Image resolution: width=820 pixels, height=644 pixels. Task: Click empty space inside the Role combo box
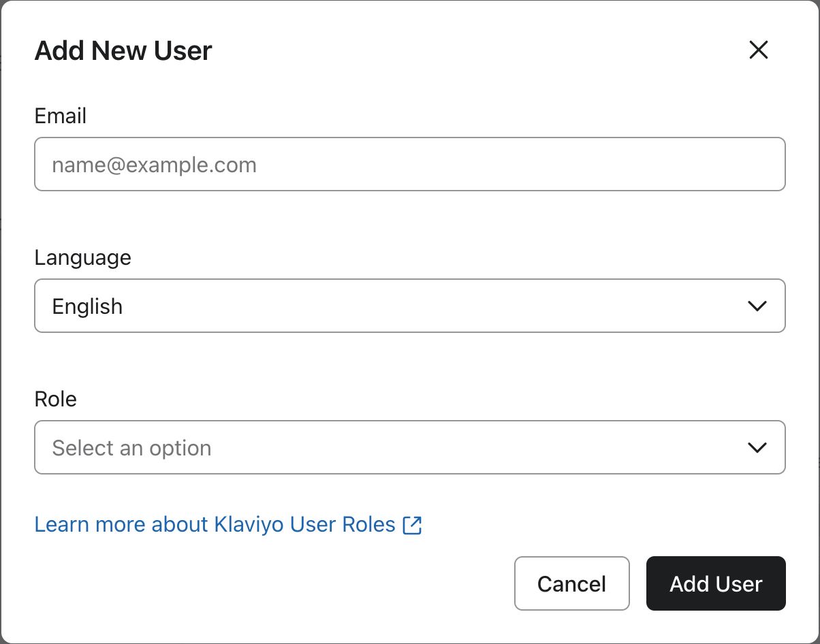coord(477,448)
